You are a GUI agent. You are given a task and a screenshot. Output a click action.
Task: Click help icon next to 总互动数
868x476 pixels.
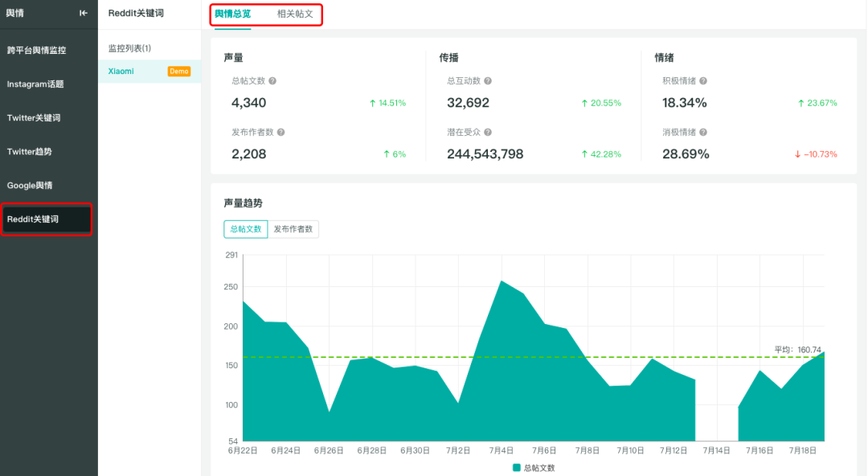[488, 81]
